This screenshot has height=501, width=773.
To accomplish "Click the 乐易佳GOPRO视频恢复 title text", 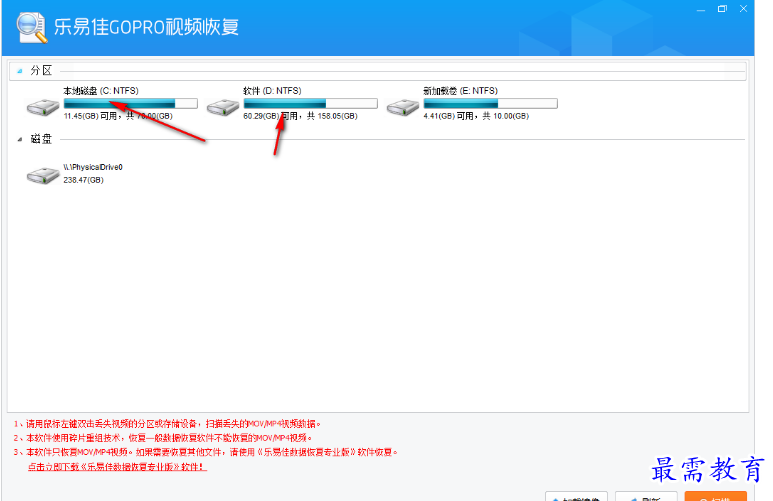I will (x=146, y=27).
